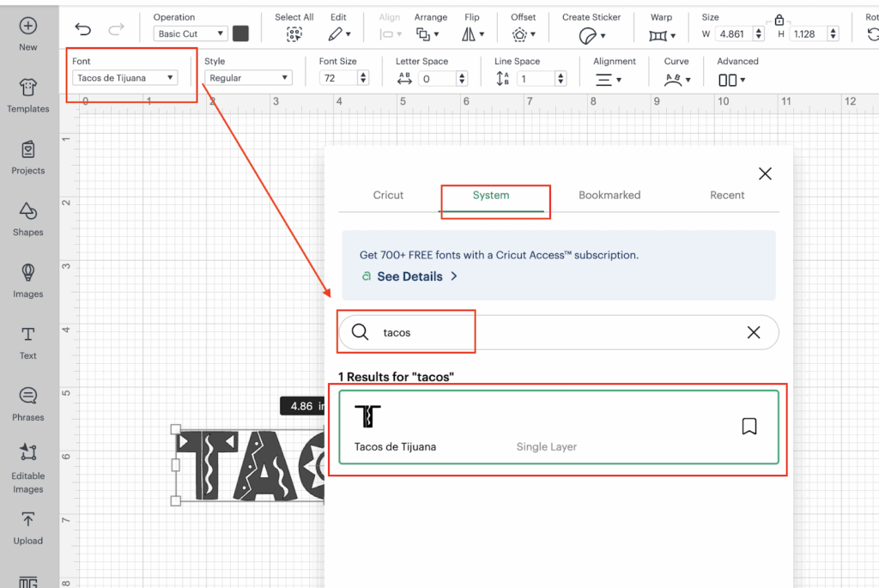
Task: Toggle the size lock icon
Action: pos(779,20)
